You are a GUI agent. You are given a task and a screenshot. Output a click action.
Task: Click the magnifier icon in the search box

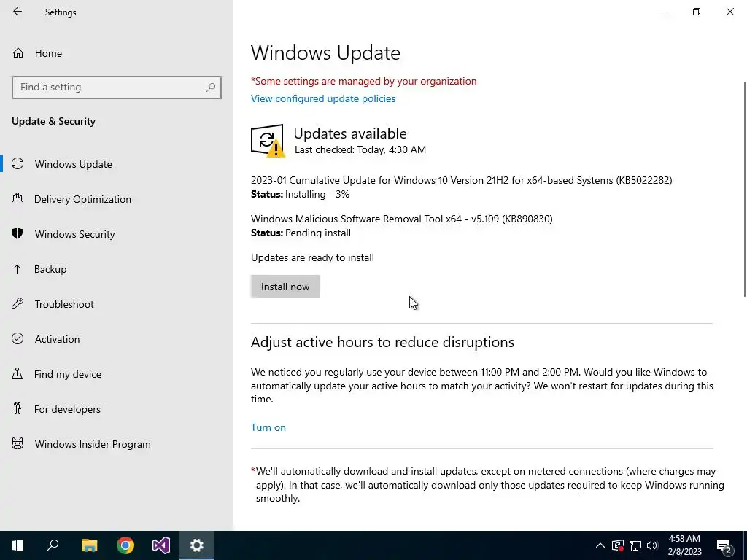[211, 87]
